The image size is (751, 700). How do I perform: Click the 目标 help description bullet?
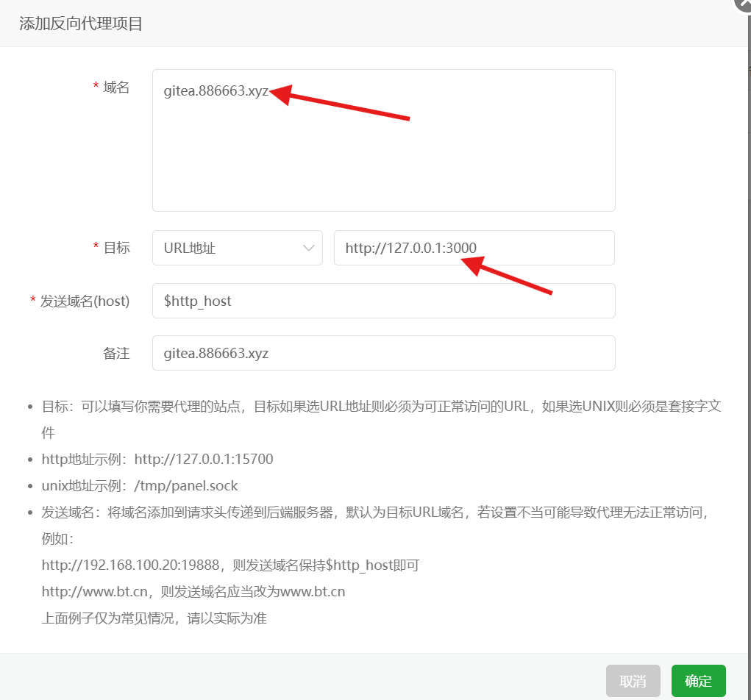click(x=381, y=407)
